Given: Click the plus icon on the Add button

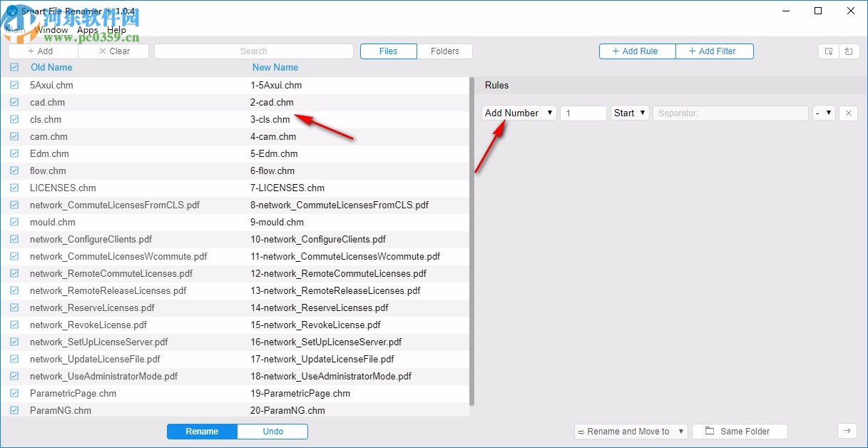Looking at the screenshot, I should click(32, 51).
